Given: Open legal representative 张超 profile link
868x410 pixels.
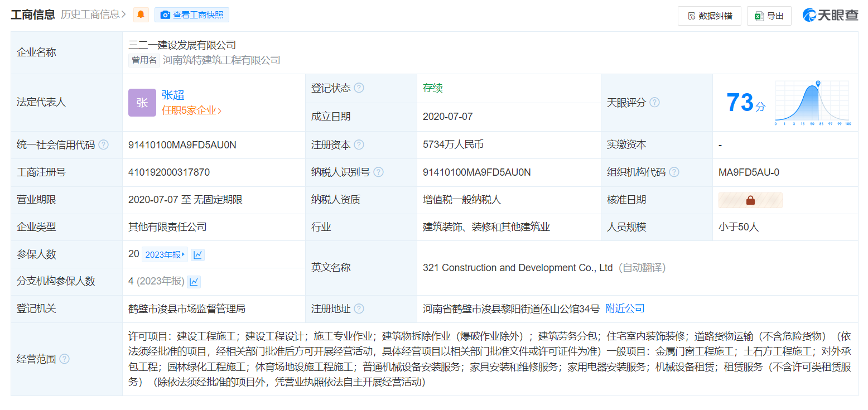Looking at the screenshot, I should pos(173,95).
